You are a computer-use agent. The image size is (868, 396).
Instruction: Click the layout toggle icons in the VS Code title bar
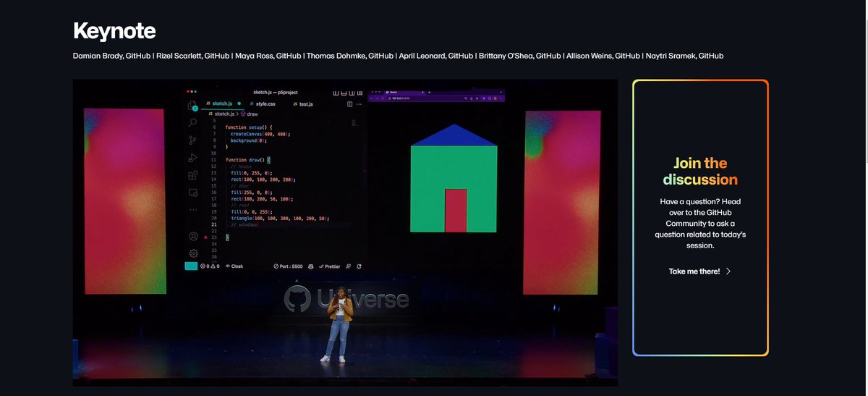(349, 93)
